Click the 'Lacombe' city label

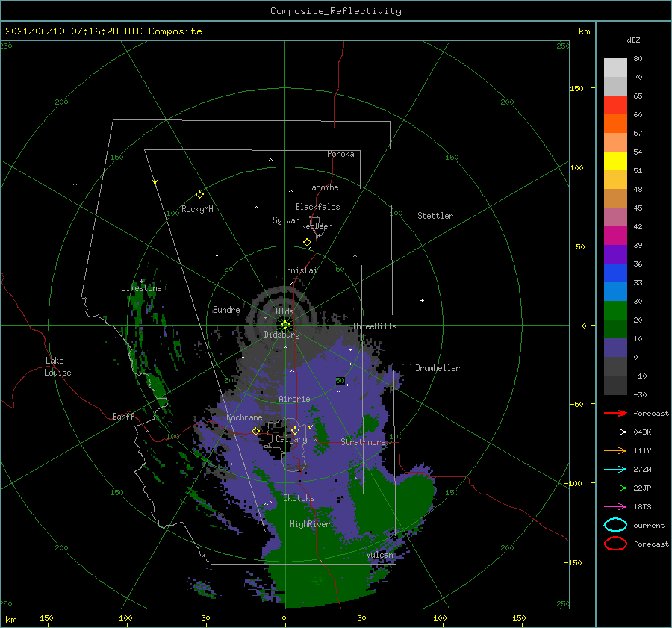[323, 187]
